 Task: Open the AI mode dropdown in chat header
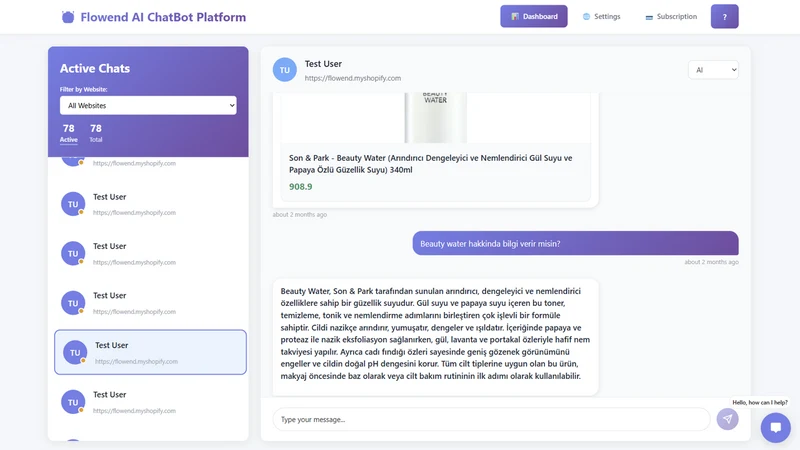[x=713, y=70]
